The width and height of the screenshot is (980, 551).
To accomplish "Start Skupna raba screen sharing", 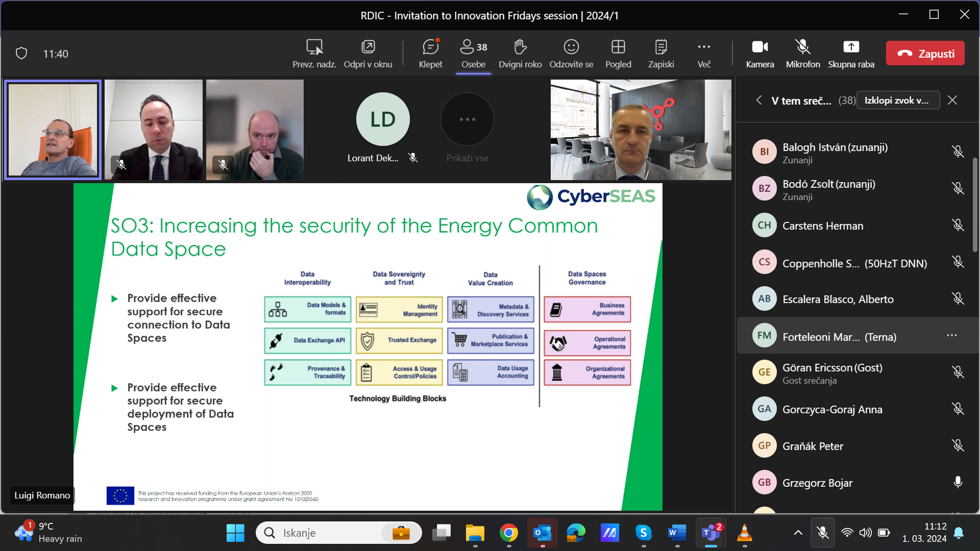I will [851, 53].
